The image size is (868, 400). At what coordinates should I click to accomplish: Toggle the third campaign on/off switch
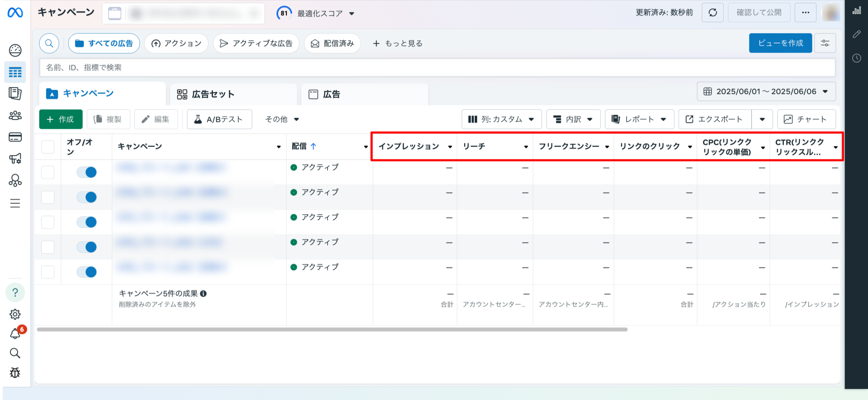(87, 222)
